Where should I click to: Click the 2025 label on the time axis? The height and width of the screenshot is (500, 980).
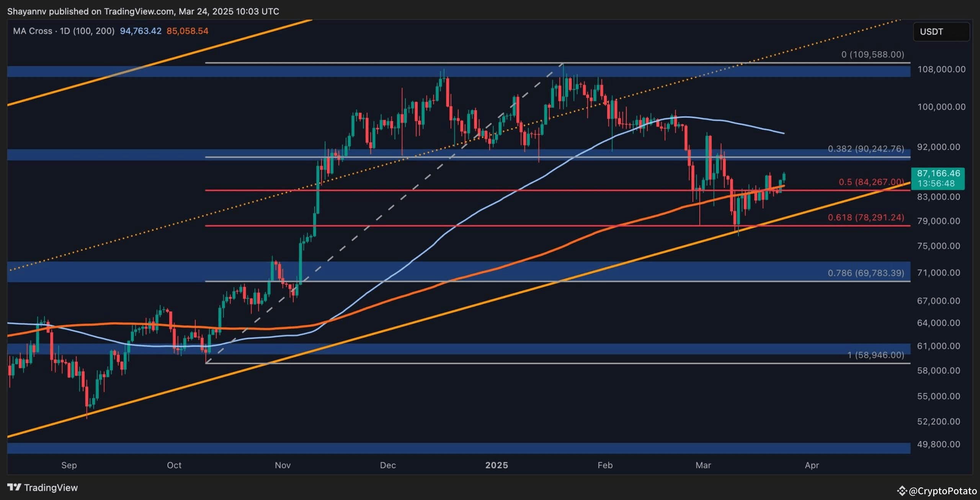[497, 466]
